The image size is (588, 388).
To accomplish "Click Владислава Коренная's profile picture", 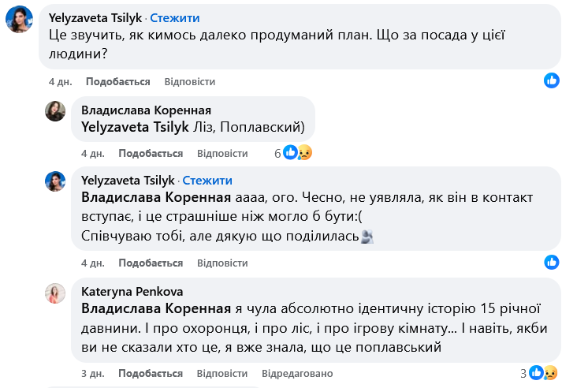I will click(55, 111).
